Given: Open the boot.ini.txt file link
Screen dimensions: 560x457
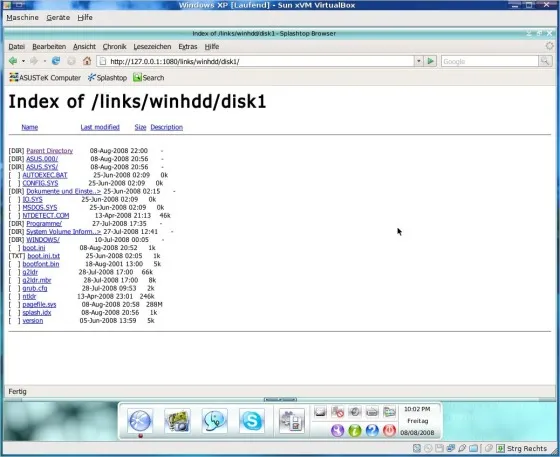Looking at the screenshot, I should point(44,256).
